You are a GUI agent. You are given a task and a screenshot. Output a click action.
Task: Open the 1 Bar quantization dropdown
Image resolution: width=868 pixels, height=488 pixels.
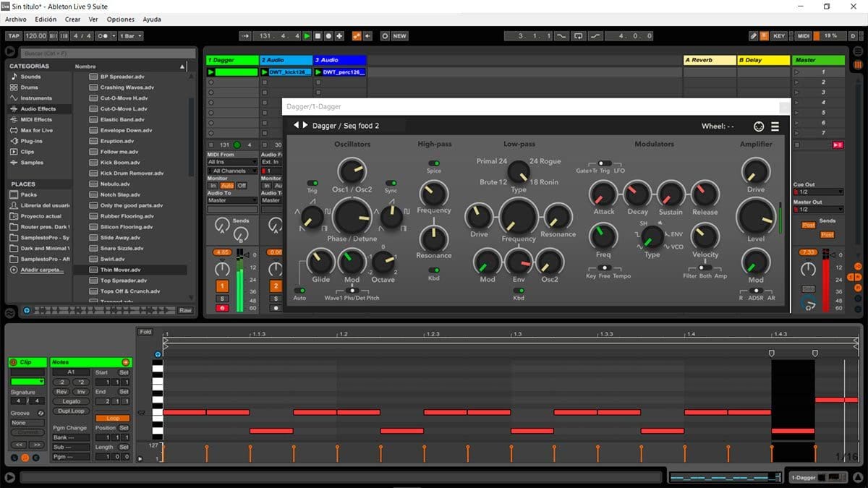click(x=129, y=35)
